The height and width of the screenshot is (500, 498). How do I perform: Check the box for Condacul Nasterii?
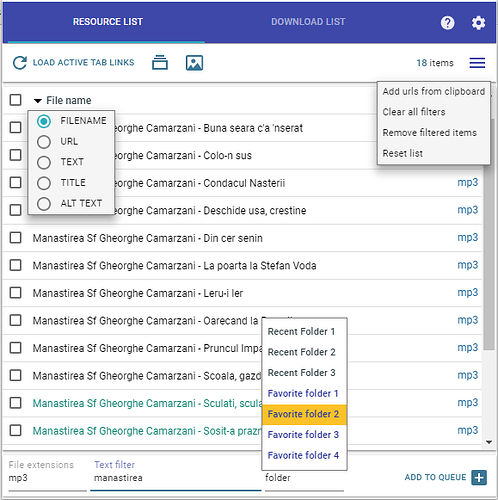pos(16,183)
